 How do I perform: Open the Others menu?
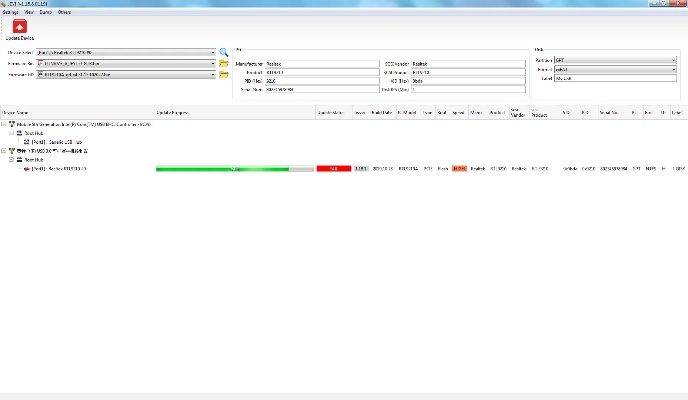64,12
